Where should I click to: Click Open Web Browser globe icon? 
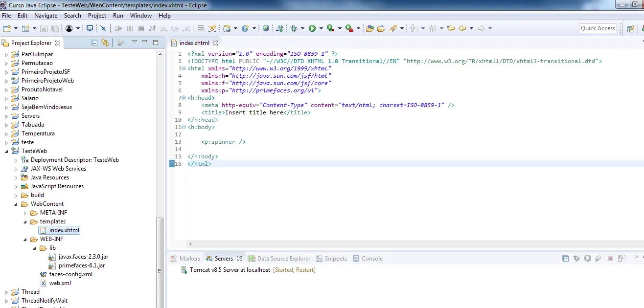(266, 28)
